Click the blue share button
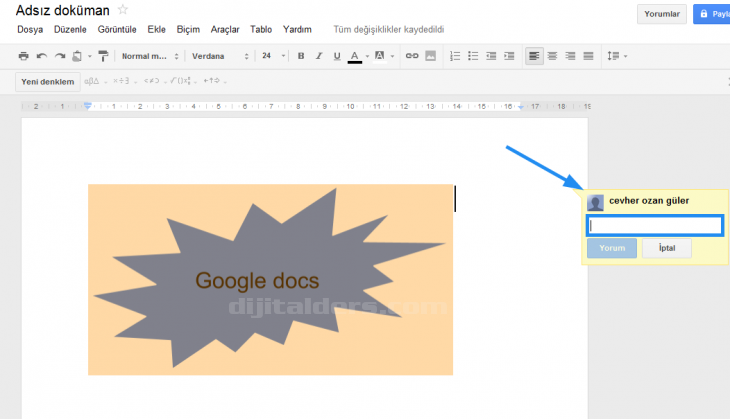The height and width of the screenshot is (419, 730). [x=711, y=14]
